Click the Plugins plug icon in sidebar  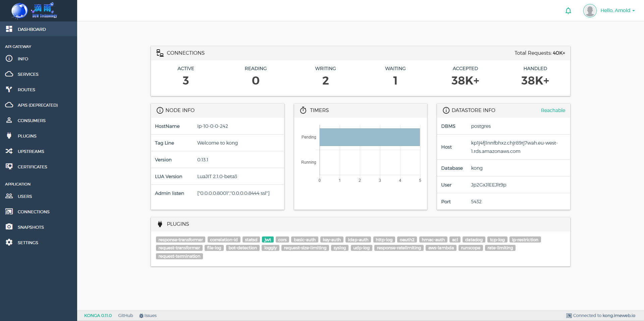point(9,136)
